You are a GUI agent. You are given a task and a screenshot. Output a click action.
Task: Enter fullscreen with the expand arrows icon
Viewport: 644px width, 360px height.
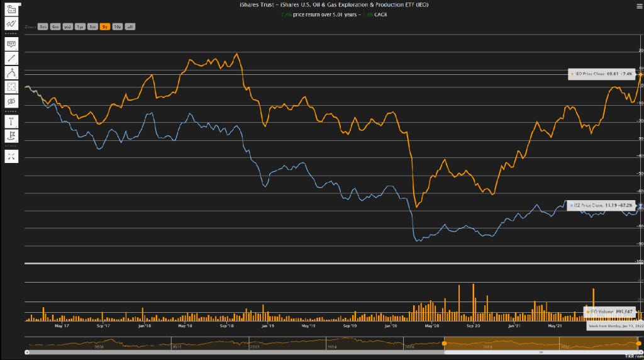click(x=11, y=157)
